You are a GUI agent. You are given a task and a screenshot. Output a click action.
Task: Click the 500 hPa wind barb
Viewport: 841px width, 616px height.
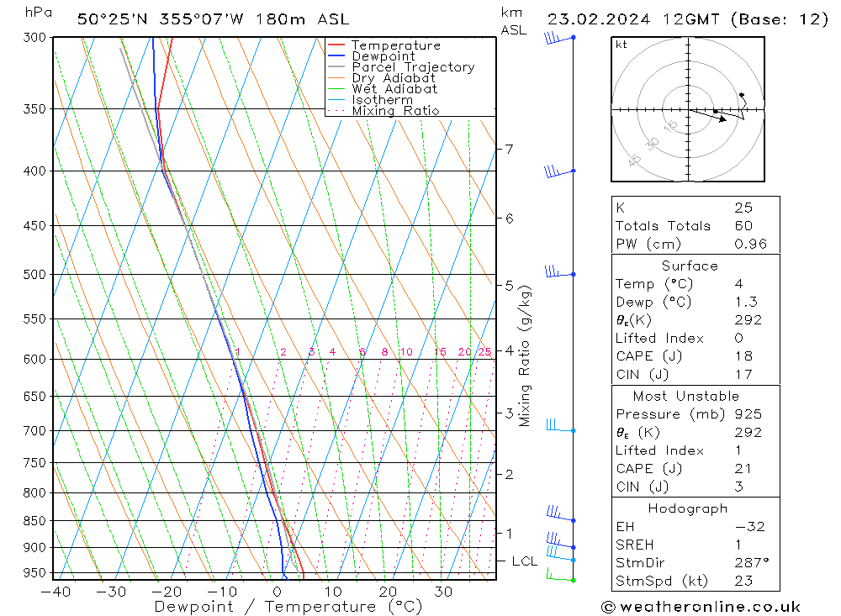click(x=560, y=271)
